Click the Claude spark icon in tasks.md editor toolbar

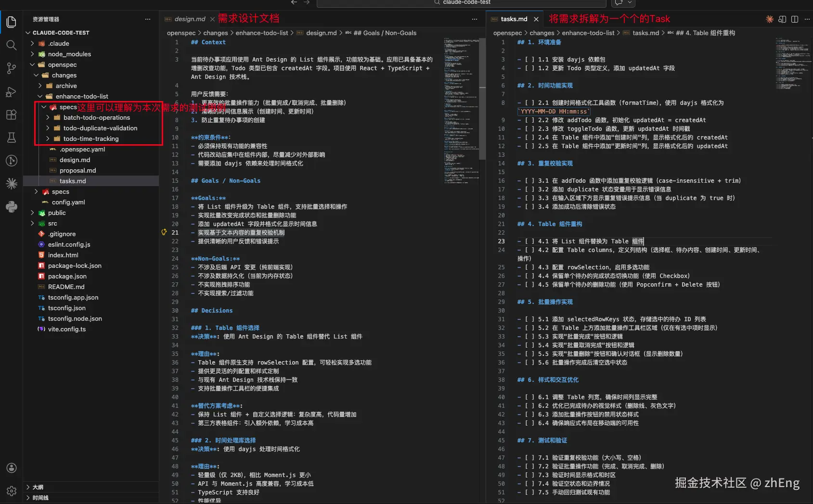(770, 19)
